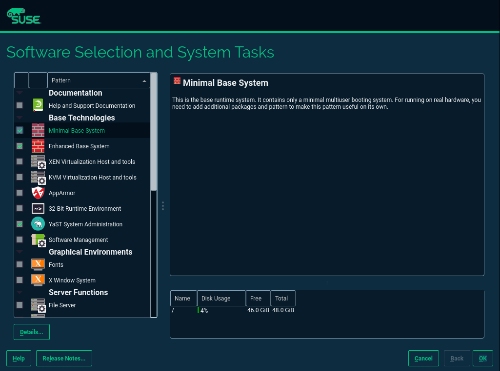Click the Fonts pattern icon
The image size is (500, 371).
pos(38,264)
